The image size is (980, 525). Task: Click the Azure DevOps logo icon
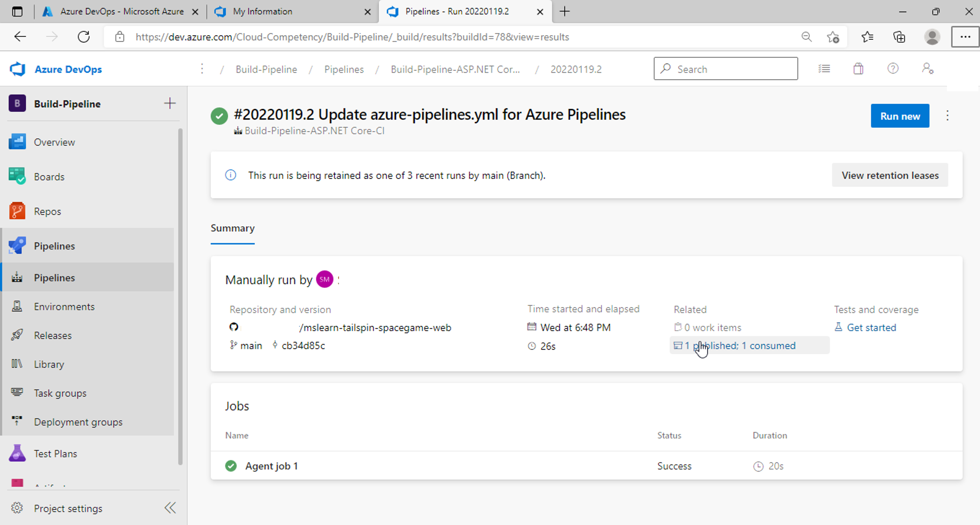18,69
